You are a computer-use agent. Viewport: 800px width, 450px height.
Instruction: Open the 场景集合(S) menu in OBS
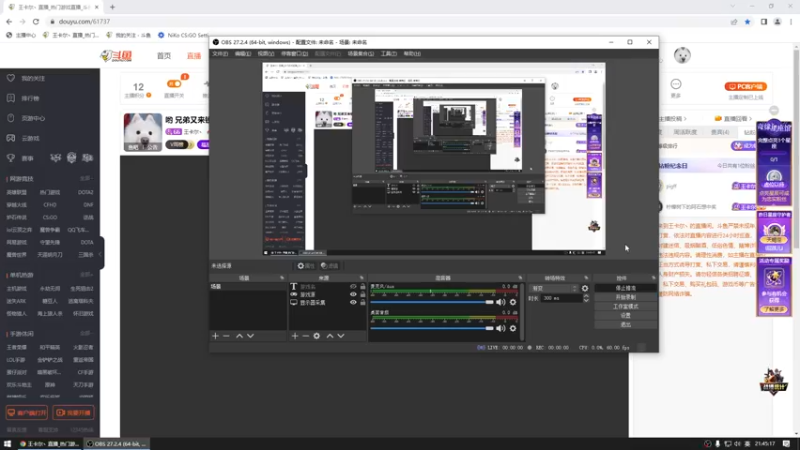[x=361, y=54]
